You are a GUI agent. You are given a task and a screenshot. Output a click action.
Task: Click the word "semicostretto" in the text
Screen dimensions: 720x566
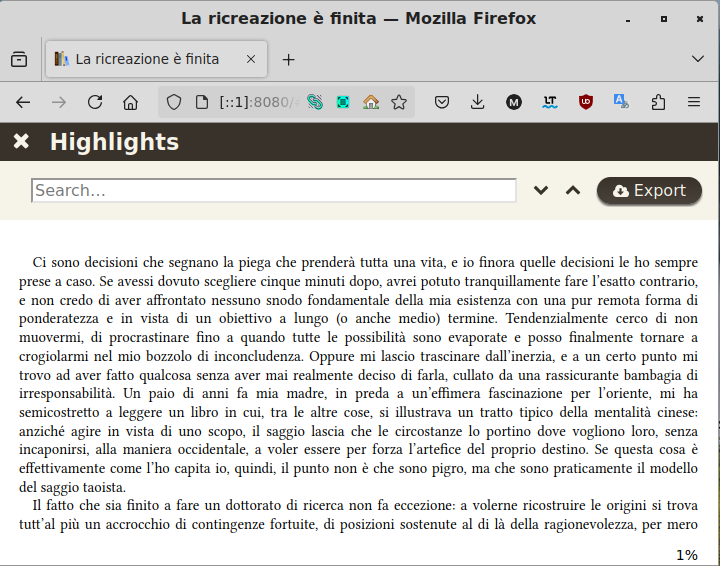click(x=59, y=413)
